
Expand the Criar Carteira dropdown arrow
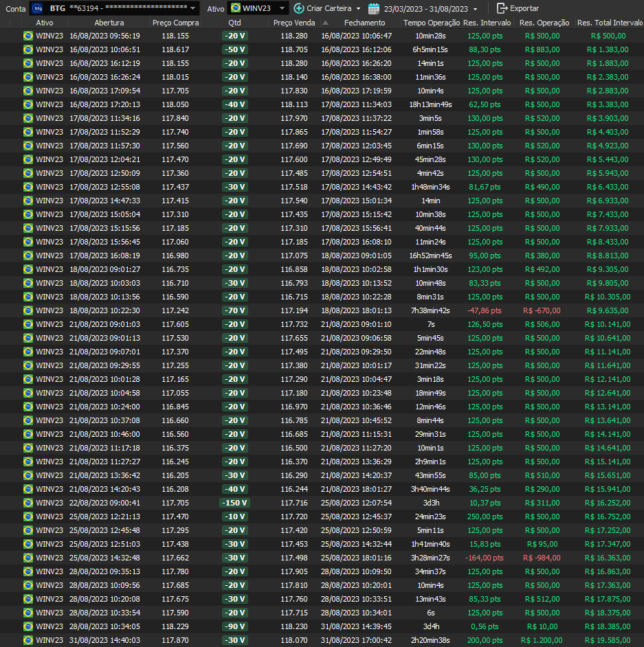point(358,9)
